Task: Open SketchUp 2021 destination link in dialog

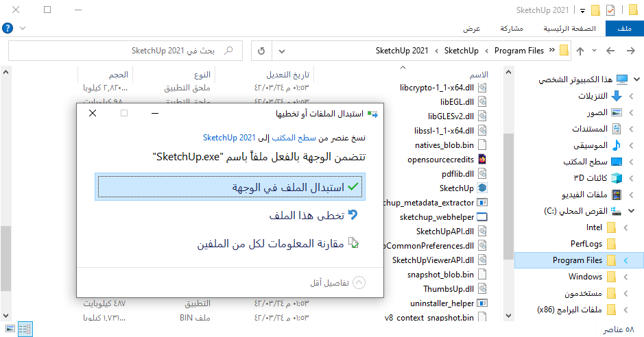Action: (x=229, y=138)
